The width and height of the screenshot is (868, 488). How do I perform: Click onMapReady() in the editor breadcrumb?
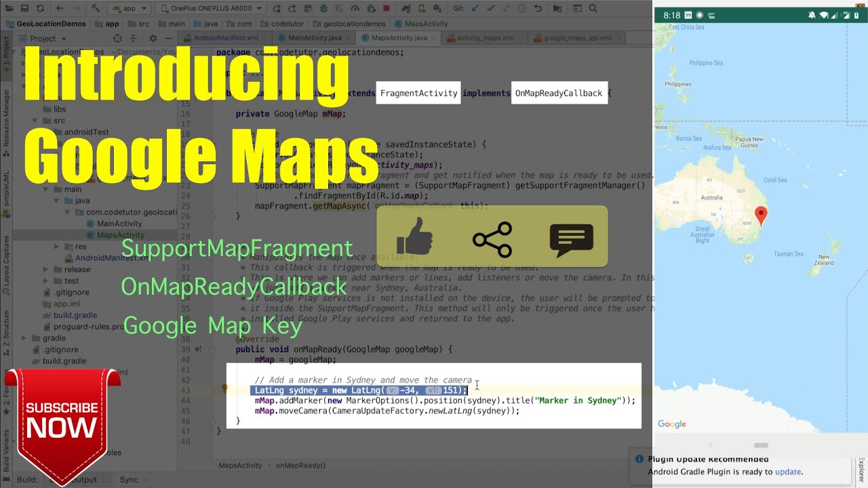point(300,466)
